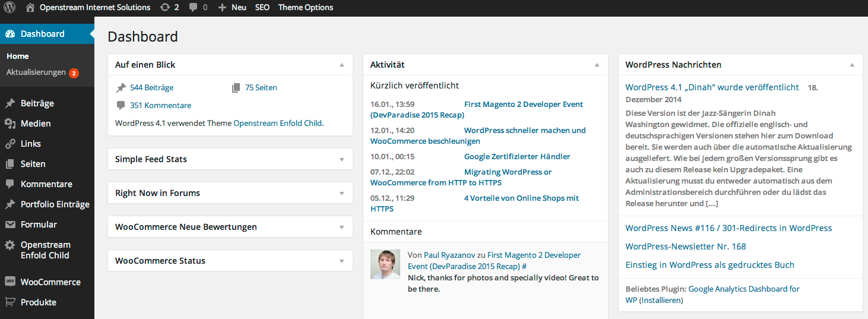Open the Produkte cart icon in the sidebar
The image size is (868, 319).
click(x=10, y=302)
